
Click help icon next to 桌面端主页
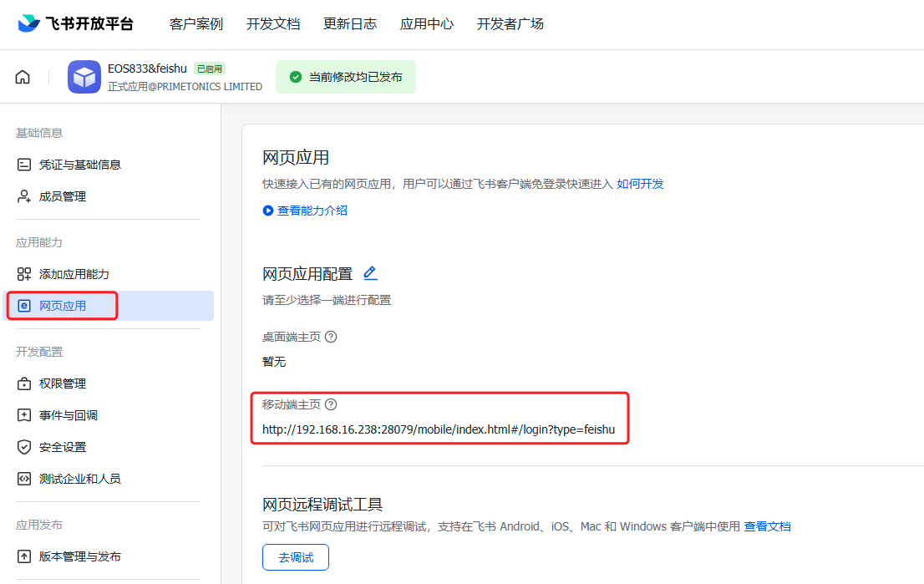(331, 337)
